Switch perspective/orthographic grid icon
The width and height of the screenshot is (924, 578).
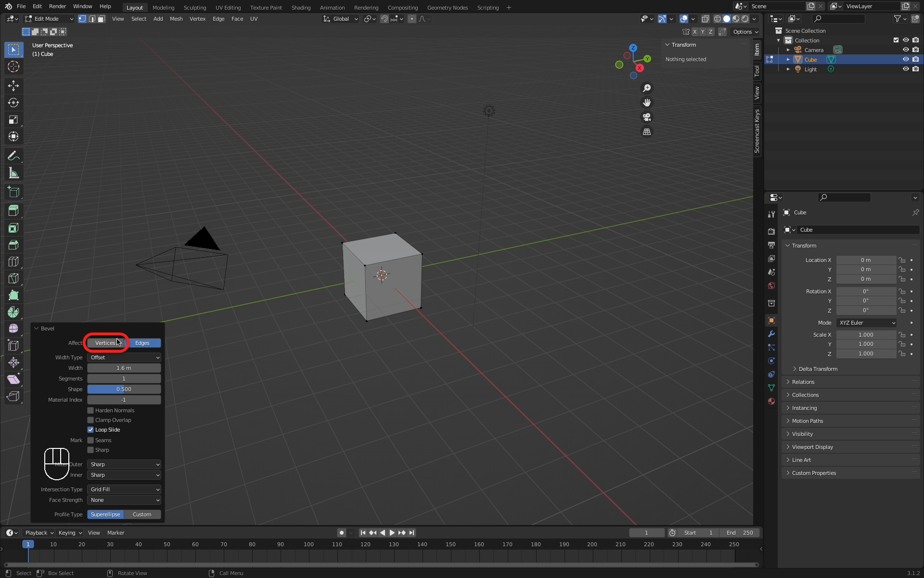pos(647,131)
